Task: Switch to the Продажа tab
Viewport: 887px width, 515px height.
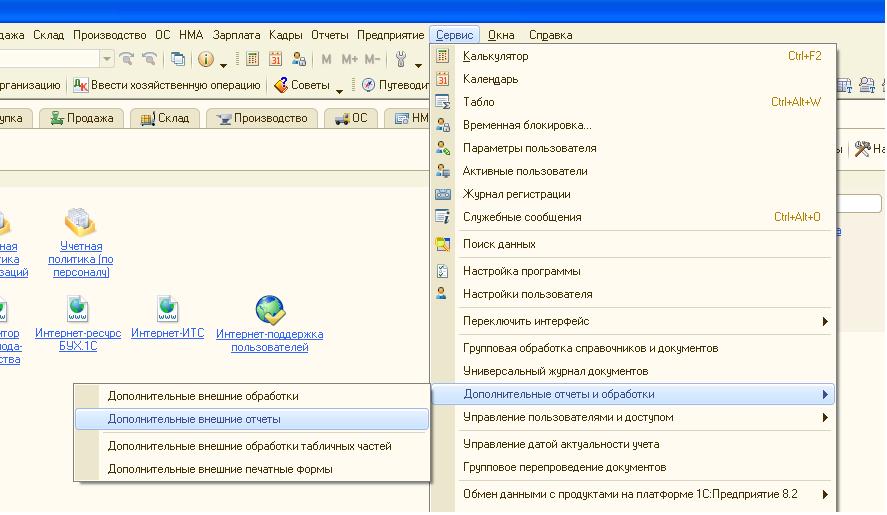Action: click(x=81, y=118)
